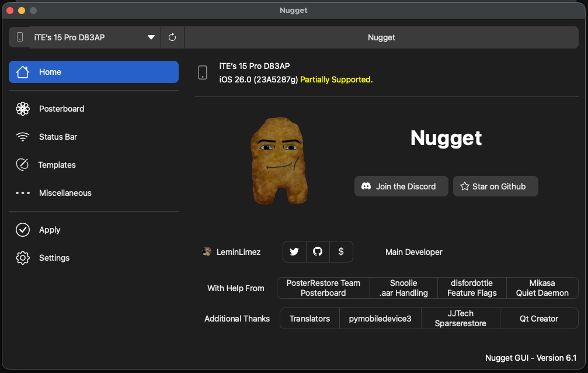Click the Miscellaneous three-dots icon

click(x=23, y=193)
